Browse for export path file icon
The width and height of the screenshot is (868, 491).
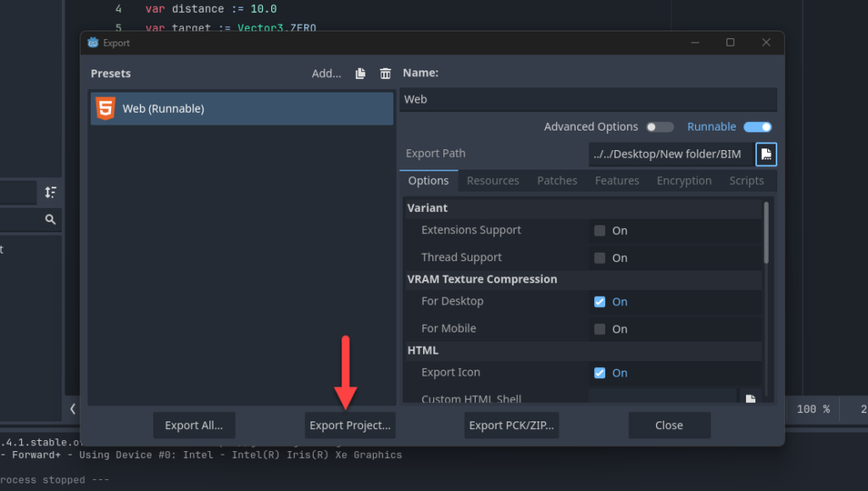[x=766, y=153]
